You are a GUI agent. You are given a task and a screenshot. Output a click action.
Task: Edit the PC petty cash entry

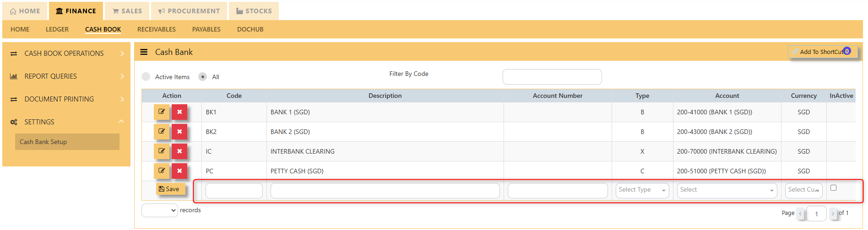pos(162,171)
